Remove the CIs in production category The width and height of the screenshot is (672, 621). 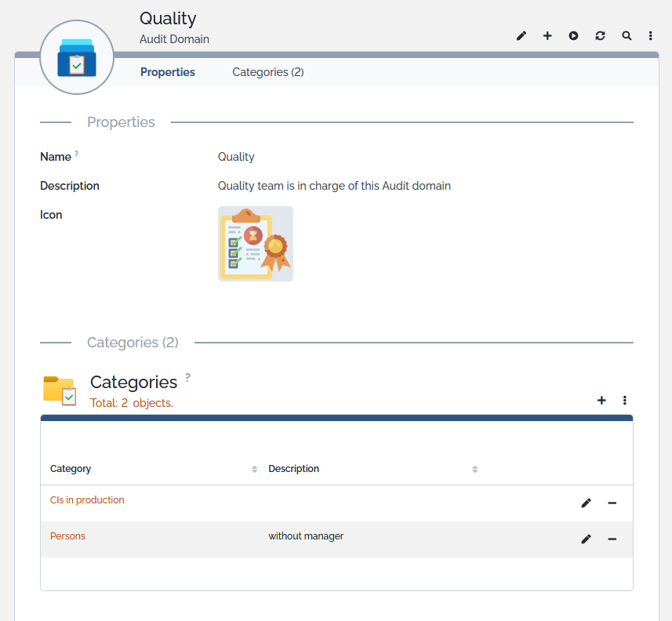[x=612, y=503]
